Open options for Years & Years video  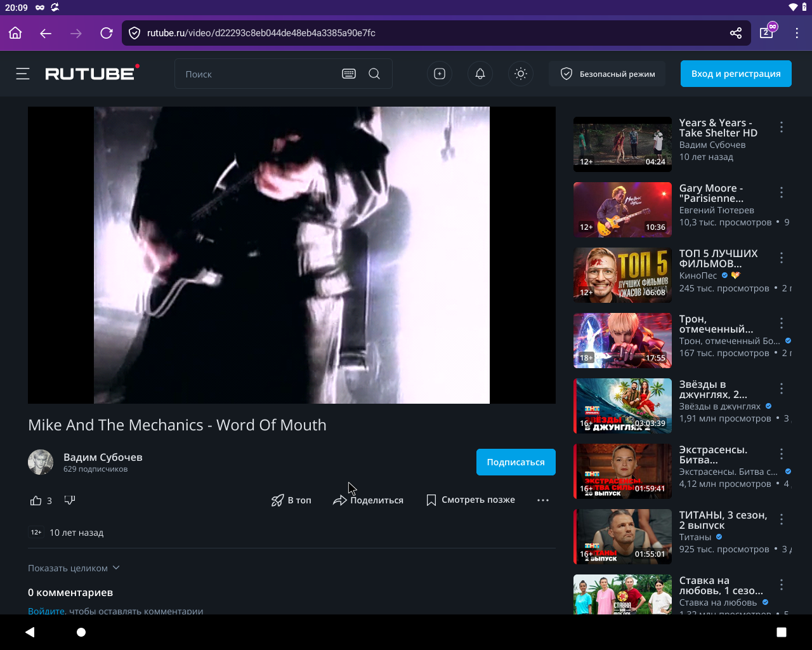782,127
